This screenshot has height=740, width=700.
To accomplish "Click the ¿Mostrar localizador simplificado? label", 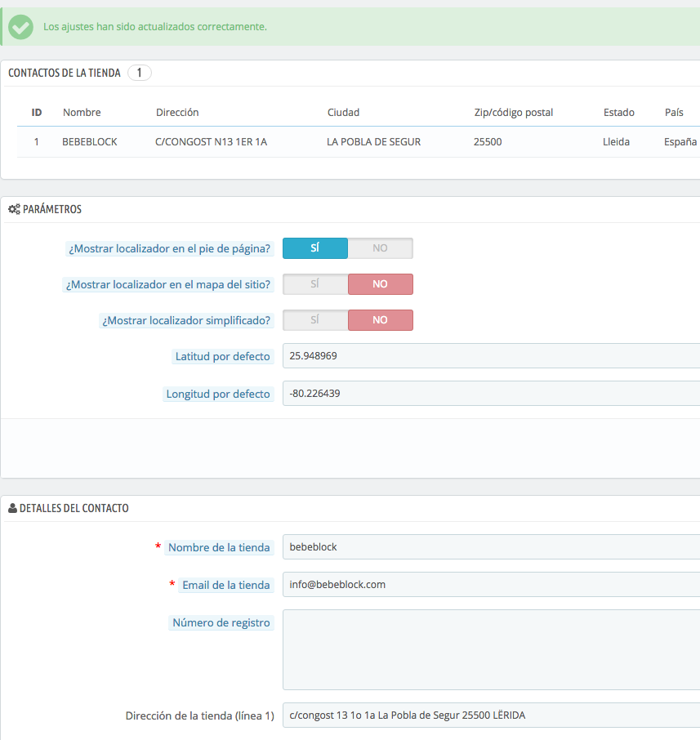I will coord(186,320).
